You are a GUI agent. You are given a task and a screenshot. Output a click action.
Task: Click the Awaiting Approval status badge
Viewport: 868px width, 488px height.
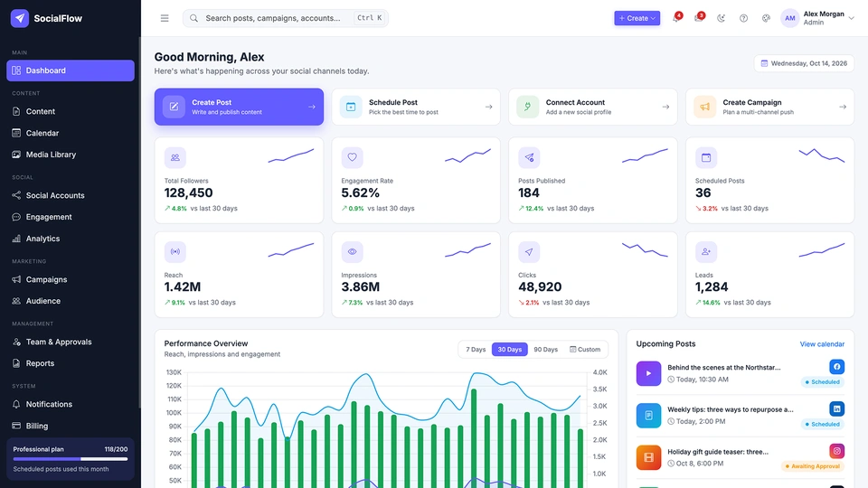click(813, 466)
